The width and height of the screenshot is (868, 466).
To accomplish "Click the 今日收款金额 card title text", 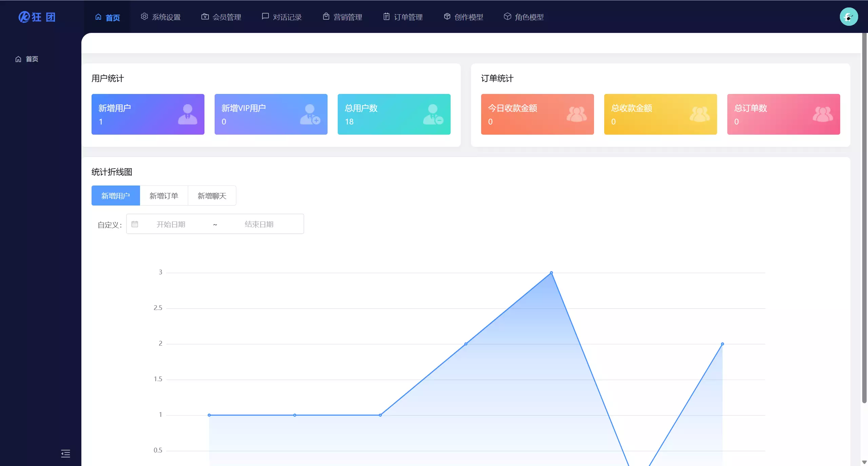I will [513, 108].
